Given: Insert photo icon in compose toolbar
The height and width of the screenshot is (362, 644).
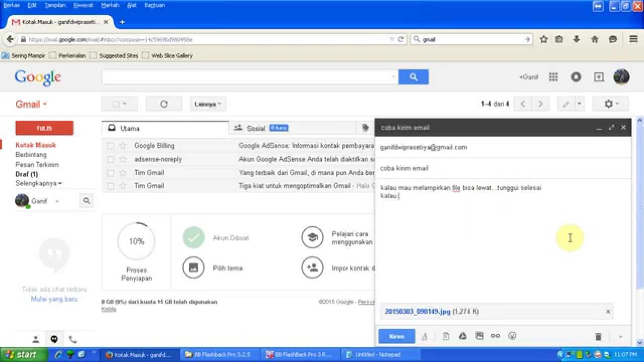Looking at the screenshot, I should tap(479, 336).
